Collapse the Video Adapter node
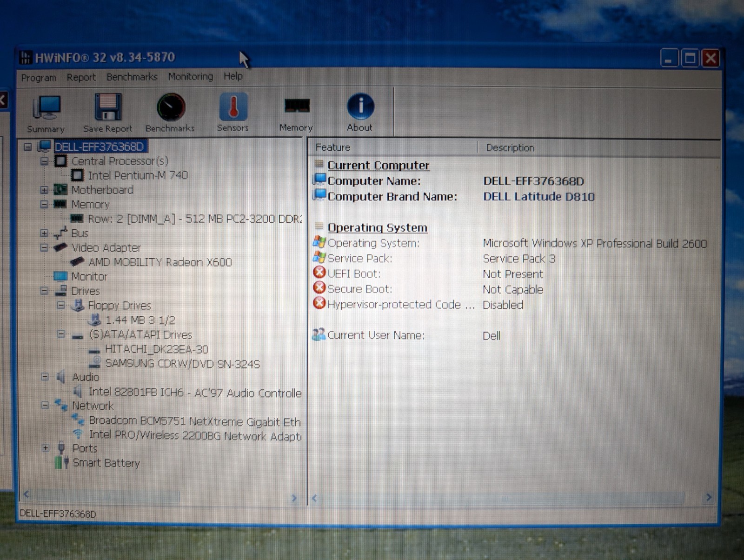This screenshot has height=560, width=744. coord(44,247)
